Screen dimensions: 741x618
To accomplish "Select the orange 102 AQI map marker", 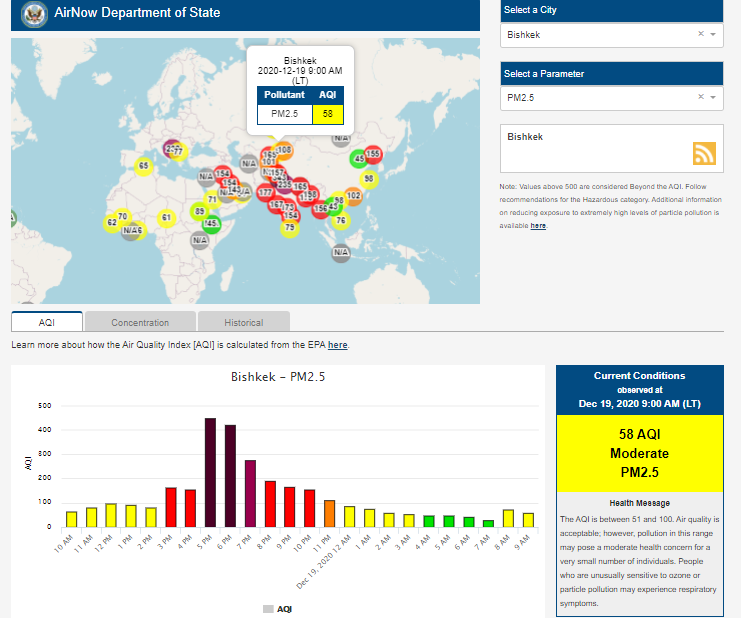I will pos(353,196).
